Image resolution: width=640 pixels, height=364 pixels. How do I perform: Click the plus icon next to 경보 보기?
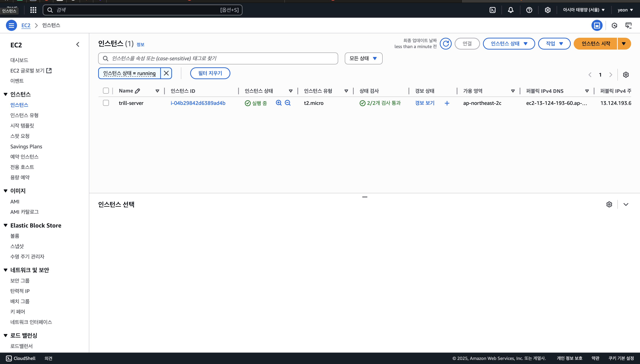pyautogui.click(x=447, y=103)
